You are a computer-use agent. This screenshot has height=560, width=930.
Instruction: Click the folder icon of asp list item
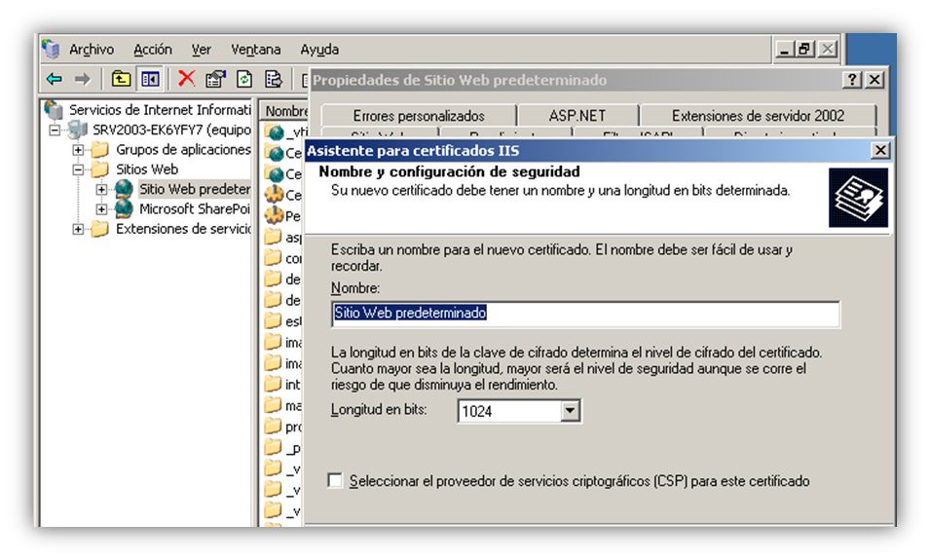273,238
